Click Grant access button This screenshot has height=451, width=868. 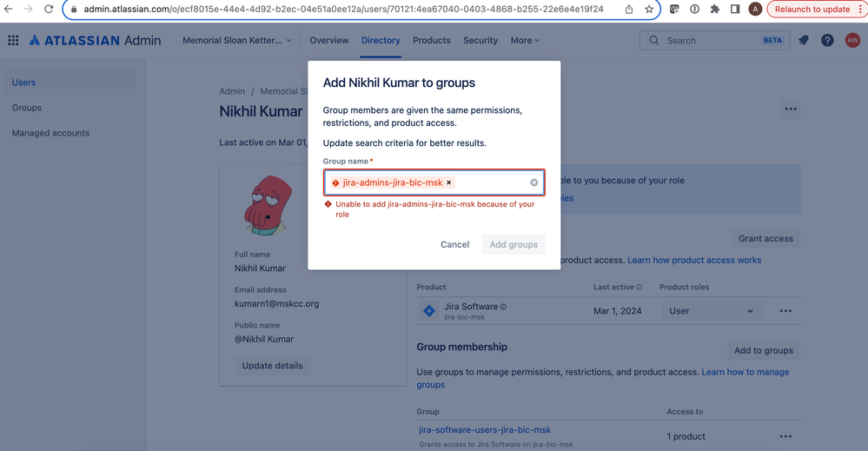765,238
